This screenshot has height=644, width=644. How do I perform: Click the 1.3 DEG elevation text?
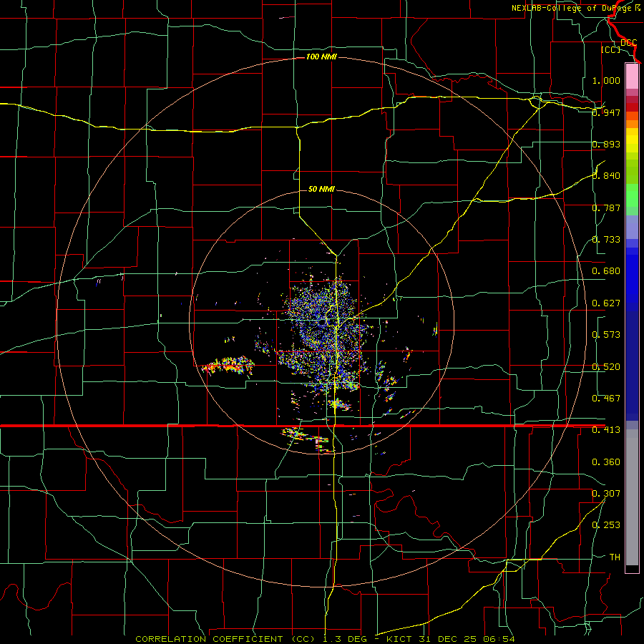click(x=345, y=639)
